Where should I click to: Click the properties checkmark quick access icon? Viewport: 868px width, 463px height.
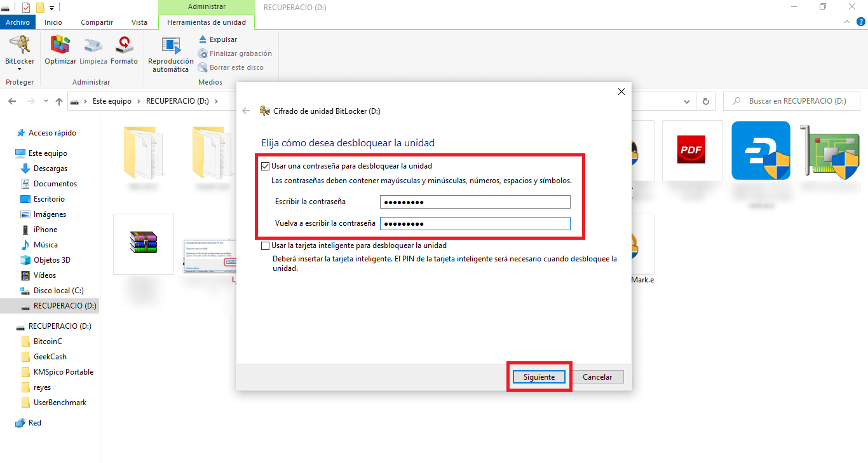26,8
